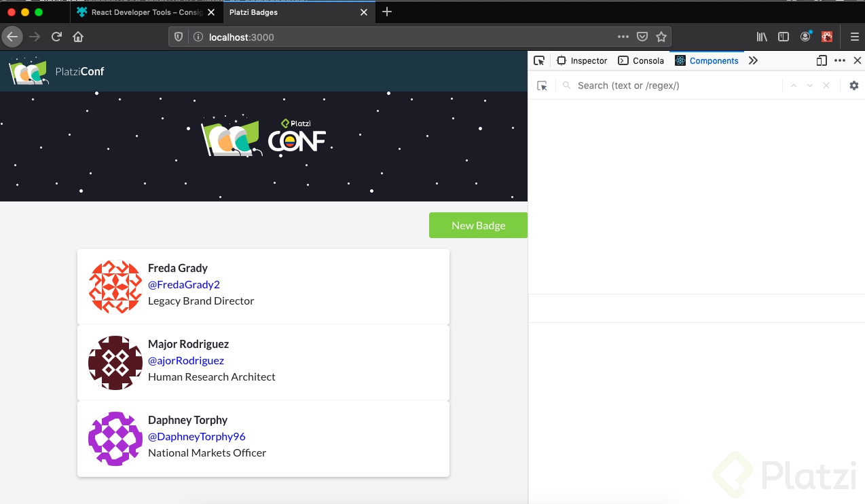865x504 pixels.
Task: Go to next search result arrow
Action: pos(809,85)
